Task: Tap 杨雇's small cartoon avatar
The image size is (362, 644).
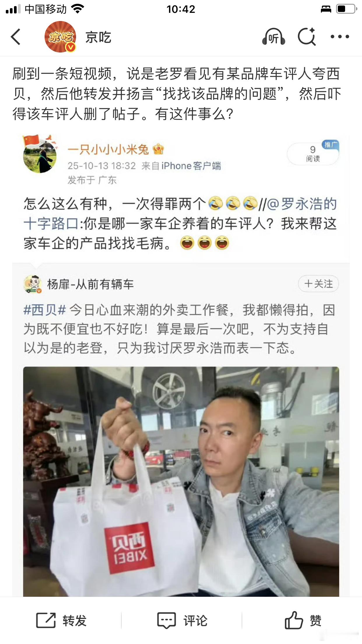Action: (x=32, y=284)
